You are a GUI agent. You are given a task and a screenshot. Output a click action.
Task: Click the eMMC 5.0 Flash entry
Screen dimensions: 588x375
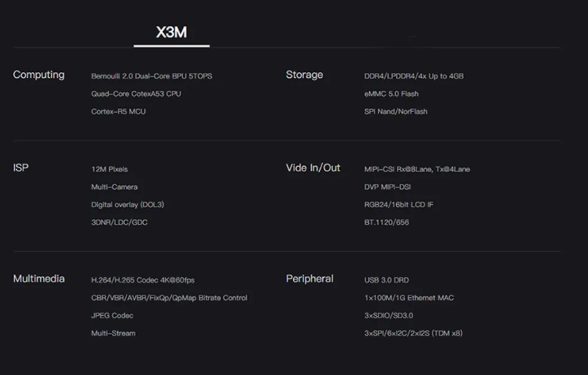click(x=391, y=94)
